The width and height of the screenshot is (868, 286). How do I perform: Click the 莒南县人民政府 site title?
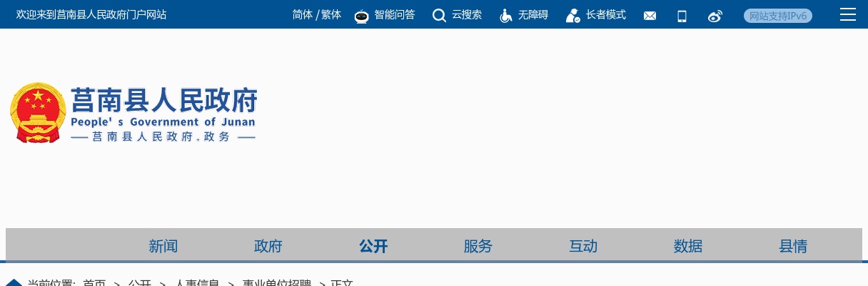163,102
